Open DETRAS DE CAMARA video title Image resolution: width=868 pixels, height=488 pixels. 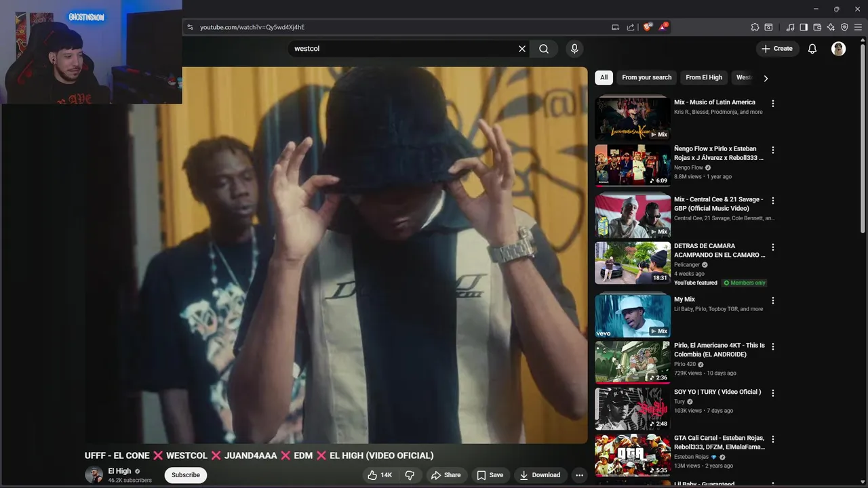[x=719, y=250]
